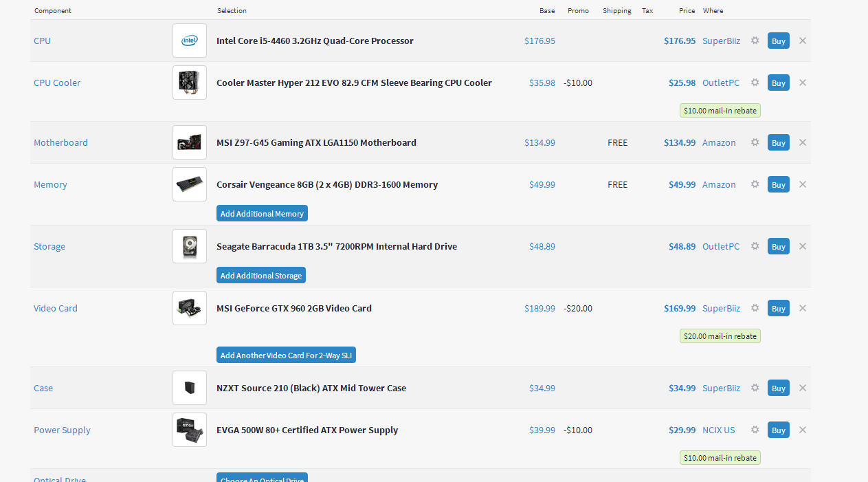Open the Storage category link
This screenshot has height=482, width=868.
click(x=49, y=246)
